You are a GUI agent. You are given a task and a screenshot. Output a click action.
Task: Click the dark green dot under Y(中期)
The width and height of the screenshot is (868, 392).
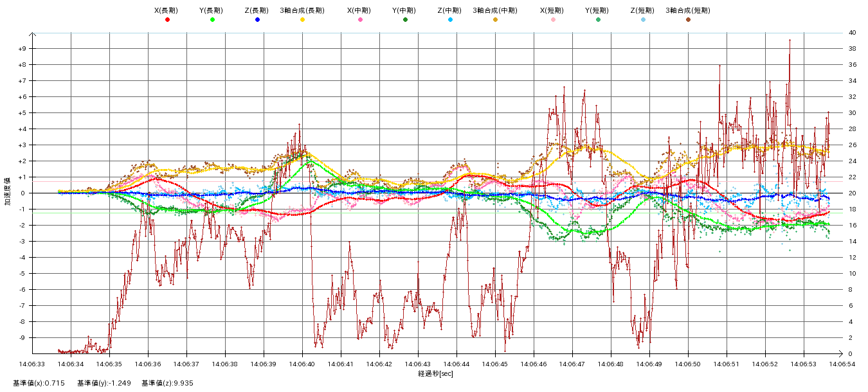[x=405, y=20]
